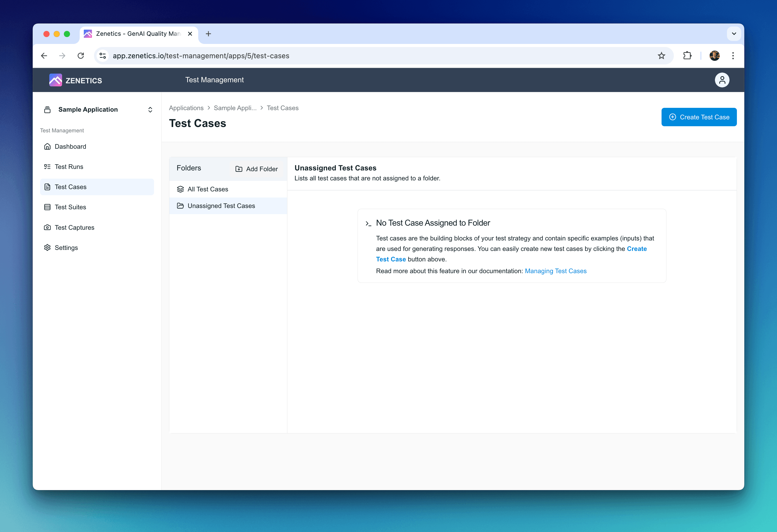
Task: Open the user account icon top right
Action: point(722,80)
